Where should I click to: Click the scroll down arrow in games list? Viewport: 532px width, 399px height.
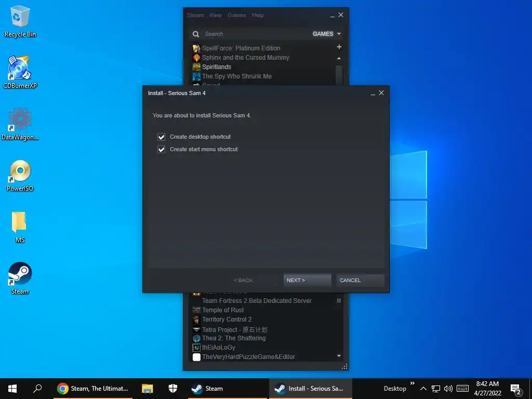tap(339, 356)
